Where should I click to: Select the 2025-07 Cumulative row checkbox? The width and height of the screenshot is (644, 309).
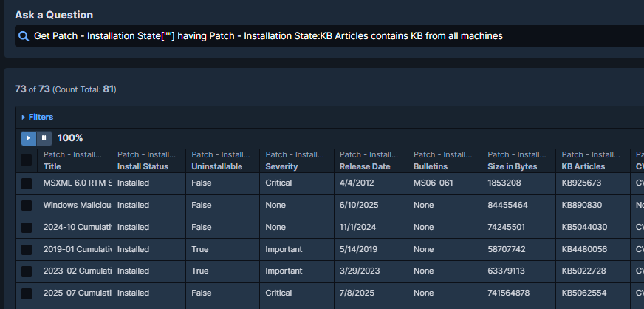(27, 293)
